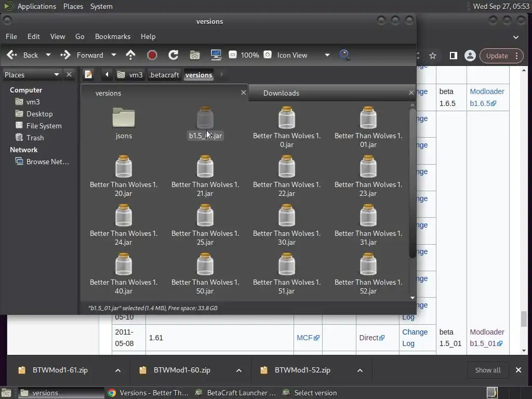Click the Search magnifier icon
Screen dimensions: 532x399
point(344,55)
